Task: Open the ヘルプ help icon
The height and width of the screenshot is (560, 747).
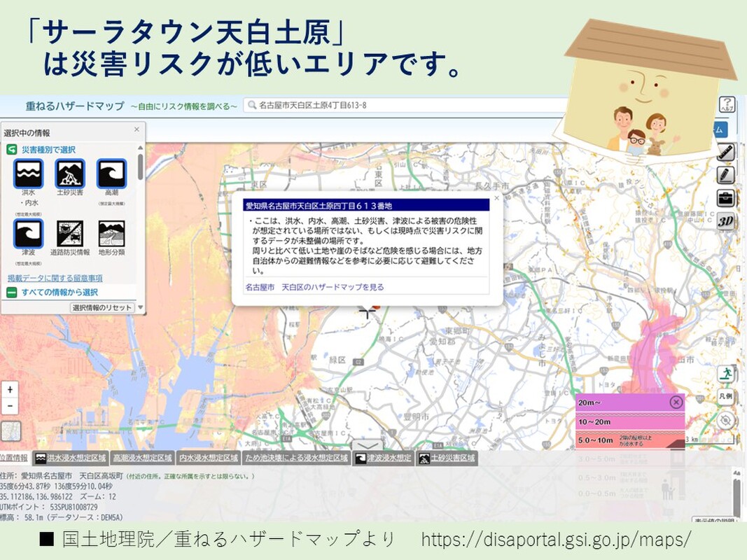Action: (x=727, y=106)
